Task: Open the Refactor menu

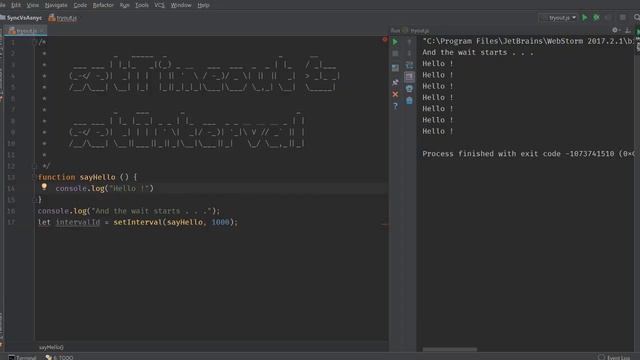Action: click(x=103, y=5)
